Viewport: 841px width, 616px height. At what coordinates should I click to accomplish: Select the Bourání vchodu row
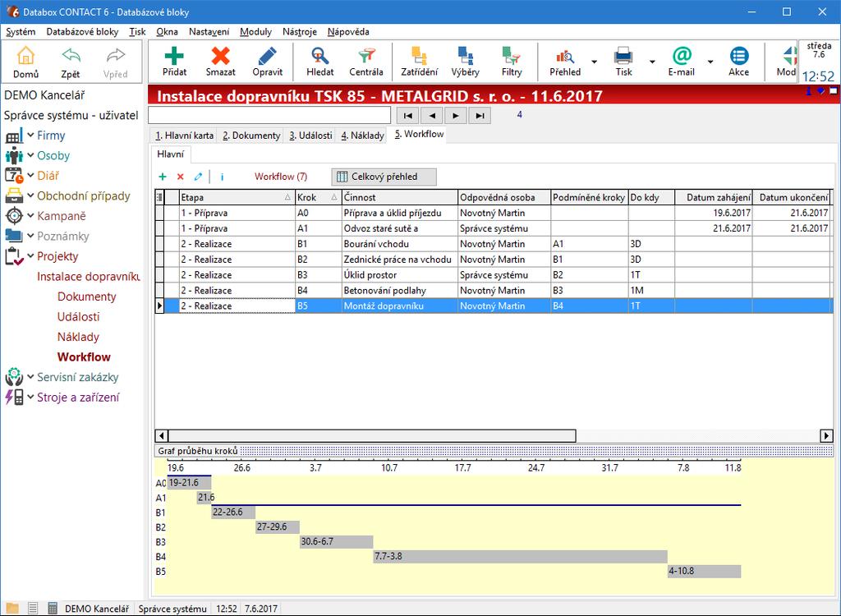pos(494,244)
